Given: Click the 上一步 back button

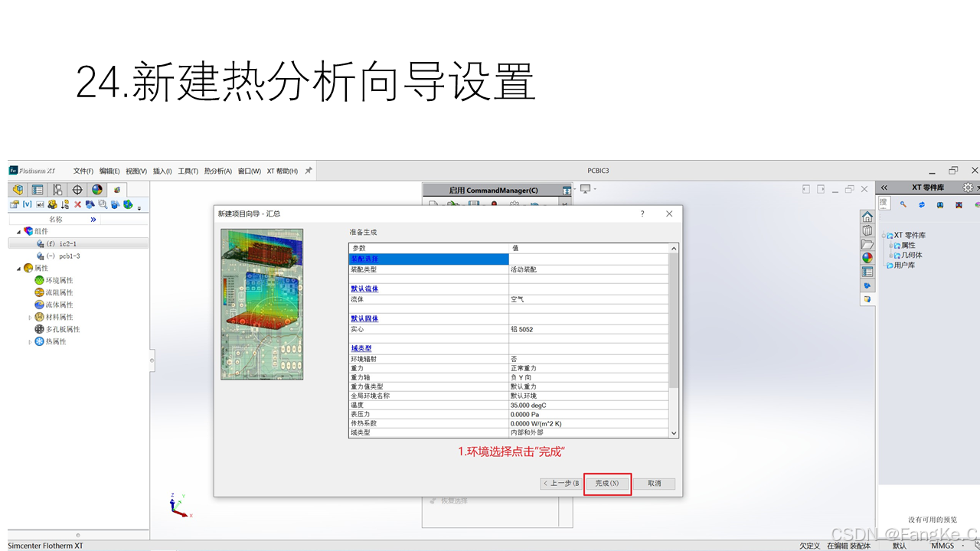Looking at the screenshot, I should (561, 484).
